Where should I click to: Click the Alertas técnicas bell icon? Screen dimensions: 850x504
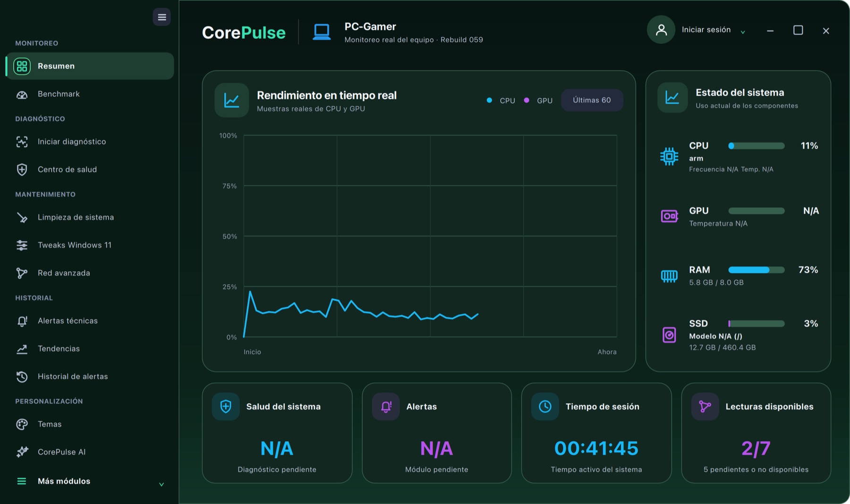click(22, 321)
